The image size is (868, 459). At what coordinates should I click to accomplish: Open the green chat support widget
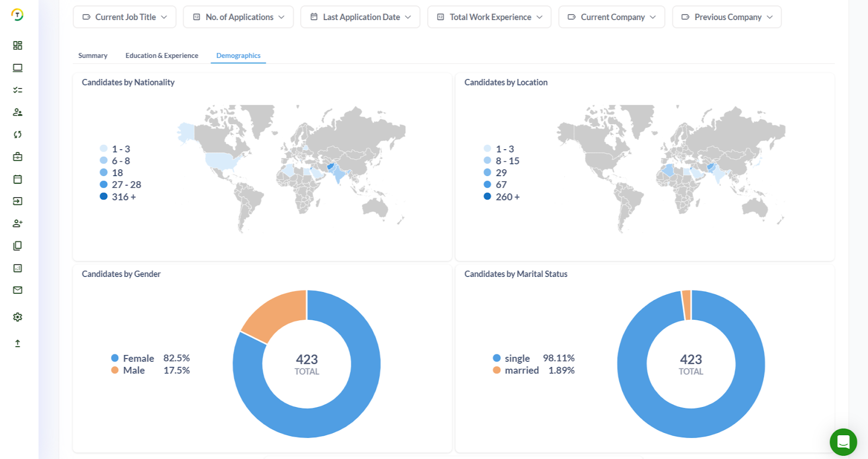coord(843,442)
